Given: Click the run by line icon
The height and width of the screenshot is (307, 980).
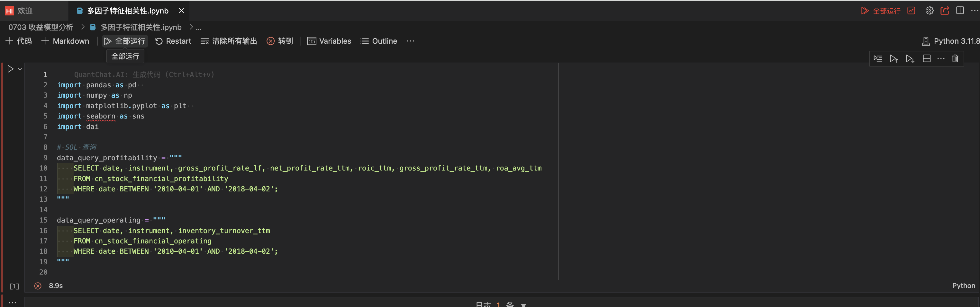Looking at the screenshot, I should [x=878, y=58].
